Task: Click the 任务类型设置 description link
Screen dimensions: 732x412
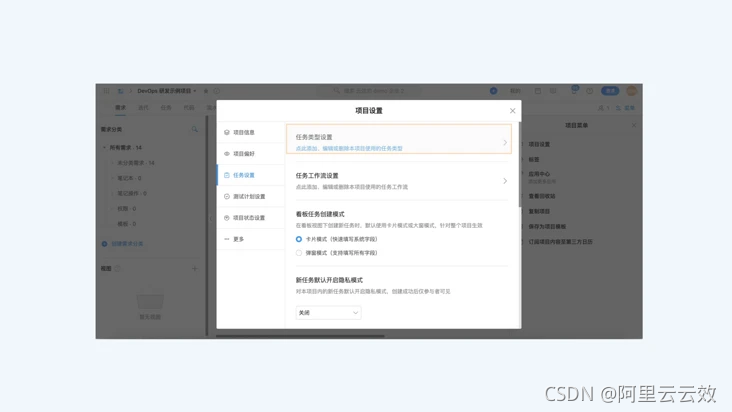Action: click(x=349, y=148)
